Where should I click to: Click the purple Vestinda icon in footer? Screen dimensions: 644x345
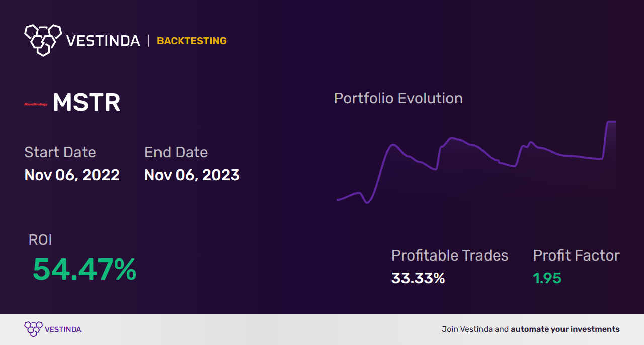tap(33, 329)
